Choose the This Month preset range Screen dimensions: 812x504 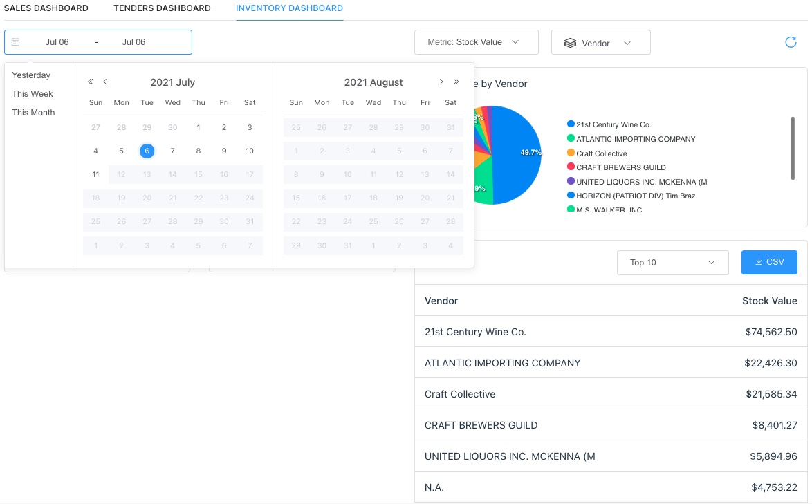coord(33,113)
